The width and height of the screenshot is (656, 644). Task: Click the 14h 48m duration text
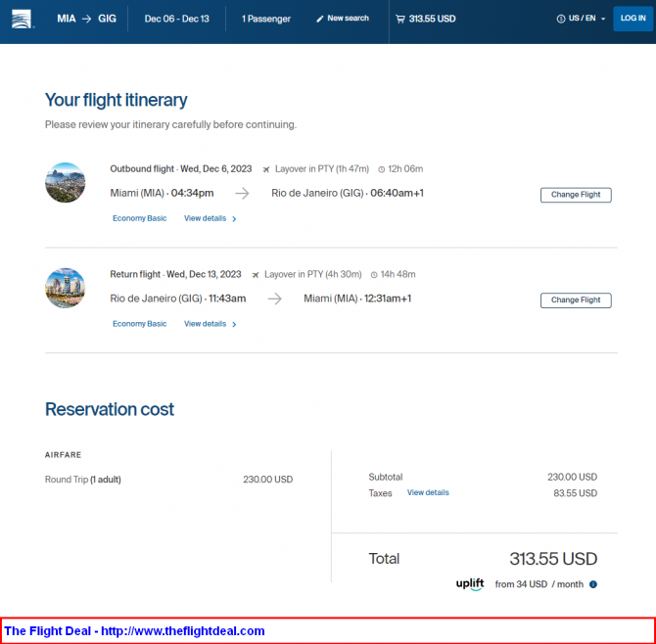(398, 274)
